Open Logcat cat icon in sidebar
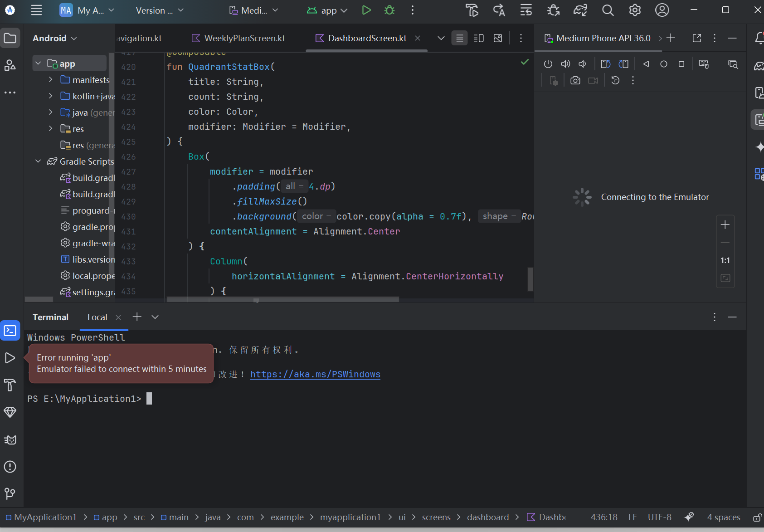 coord(10,439)
